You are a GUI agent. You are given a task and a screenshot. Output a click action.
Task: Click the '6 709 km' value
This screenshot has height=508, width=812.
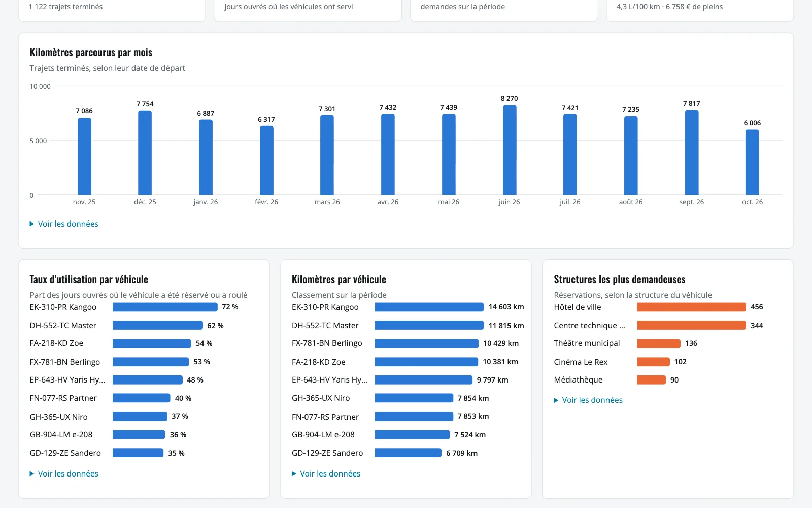click(462, 453)
